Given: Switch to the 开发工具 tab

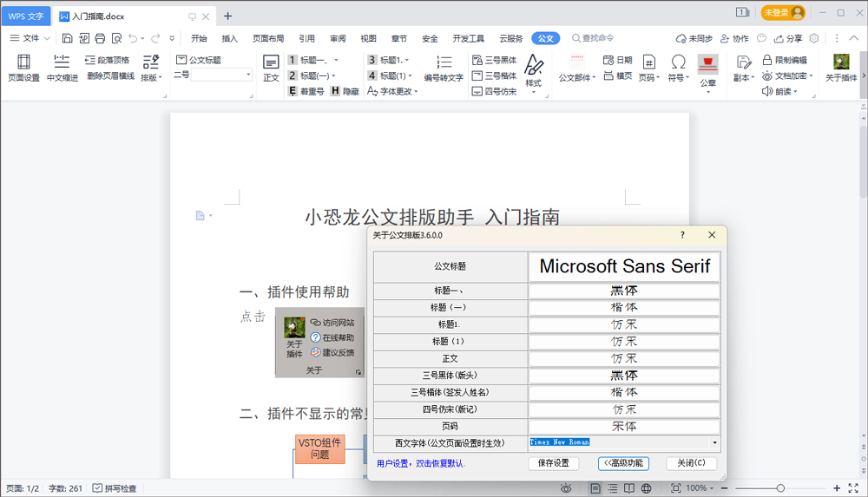Looking at the screenshot, I should pyautogui.click(x=469, y=38).
